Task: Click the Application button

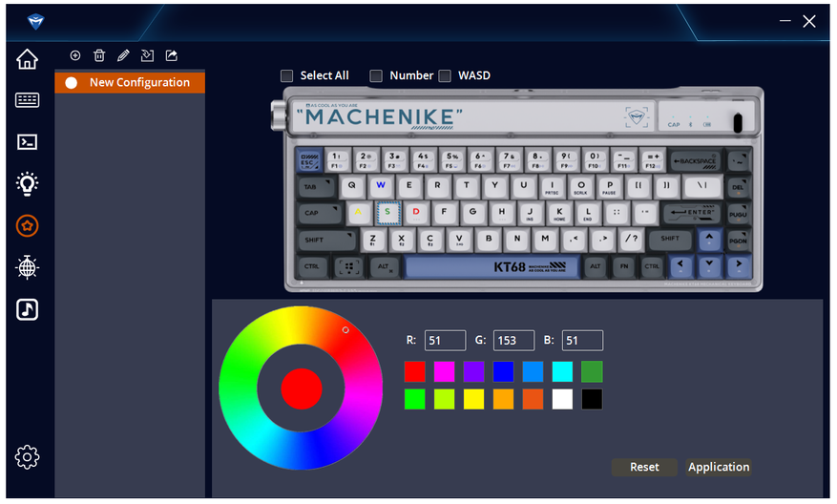Action: pos(719,467)
